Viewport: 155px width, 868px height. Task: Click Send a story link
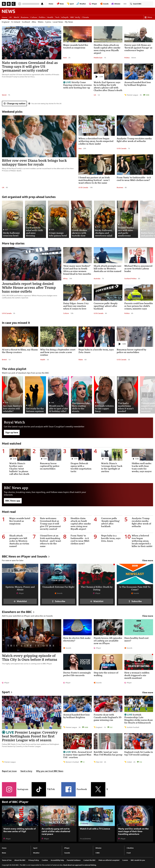26,771
